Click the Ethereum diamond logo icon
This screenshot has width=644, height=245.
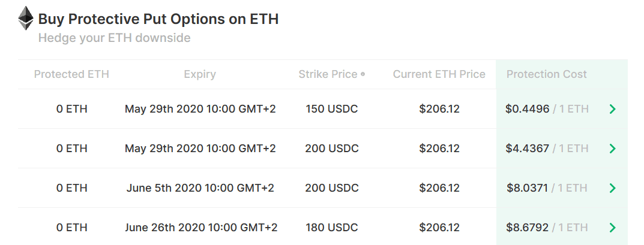(x=26, y=19)
